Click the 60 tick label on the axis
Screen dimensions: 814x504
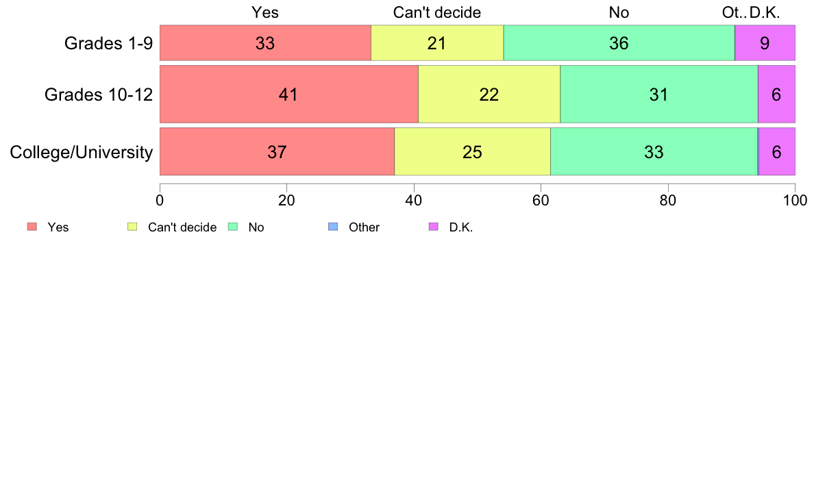click(x=541, y=201)
